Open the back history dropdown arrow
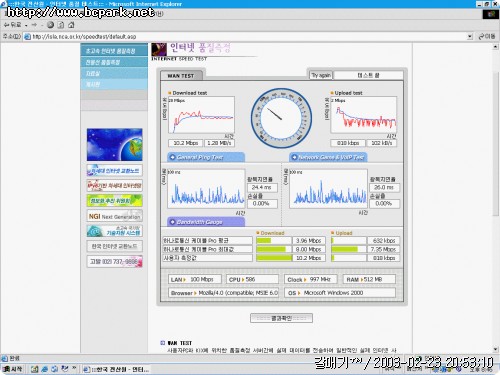 pyautogui.click(x=26, y=25)
